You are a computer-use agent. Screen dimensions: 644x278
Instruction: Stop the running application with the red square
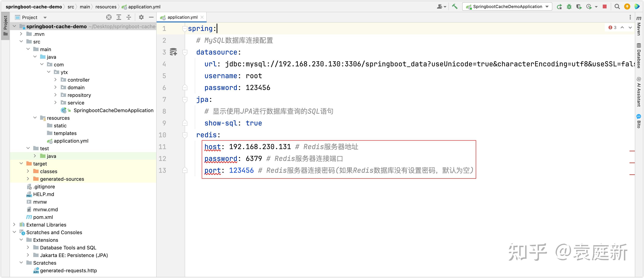click(605, 7)
